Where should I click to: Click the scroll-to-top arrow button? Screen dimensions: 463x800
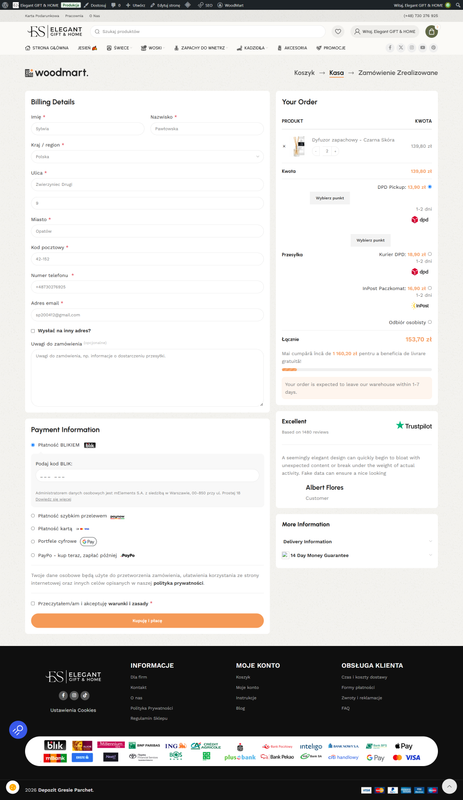(x=449, y=786)
